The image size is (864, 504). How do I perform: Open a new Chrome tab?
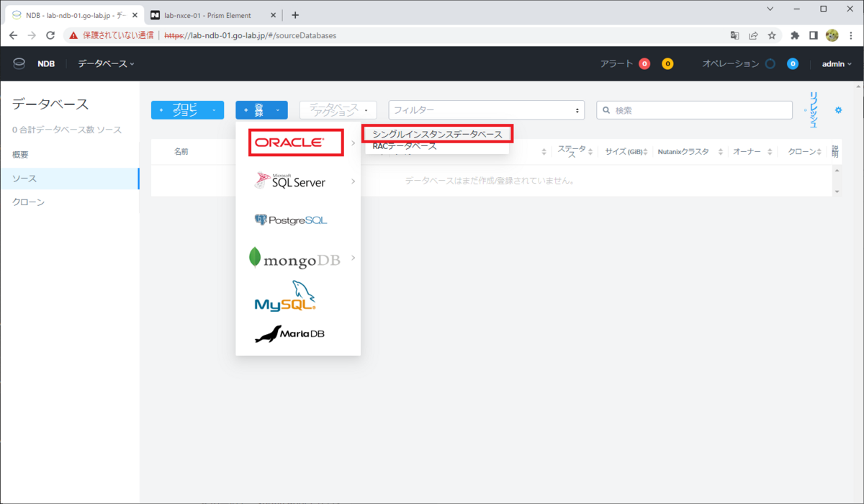(295, 15)
